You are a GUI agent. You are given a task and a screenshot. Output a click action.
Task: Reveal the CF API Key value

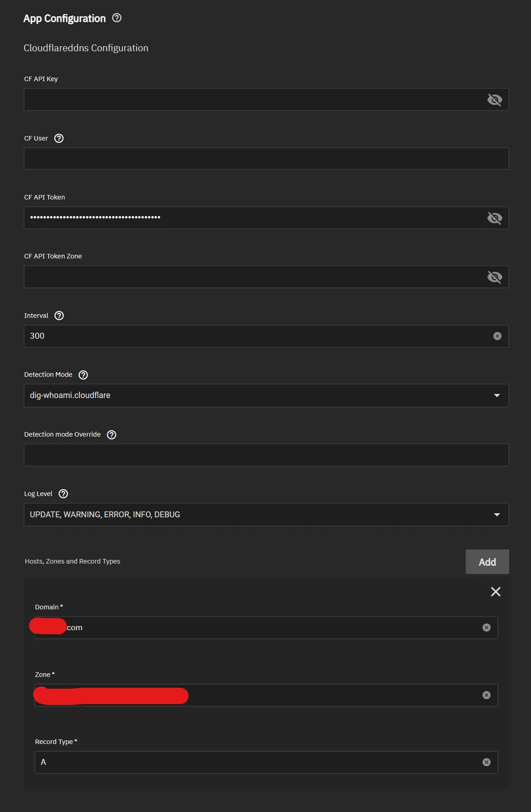[494, 99]
